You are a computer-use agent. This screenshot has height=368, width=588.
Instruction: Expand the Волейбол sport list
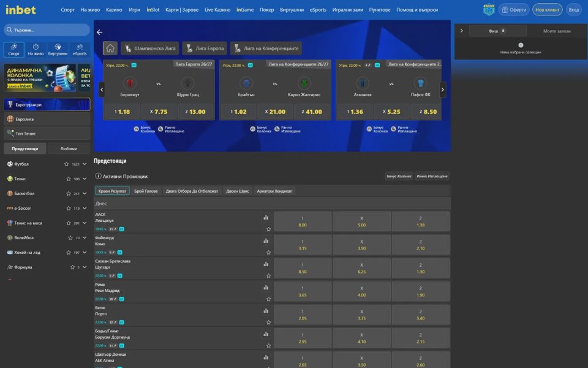[85, 238]
